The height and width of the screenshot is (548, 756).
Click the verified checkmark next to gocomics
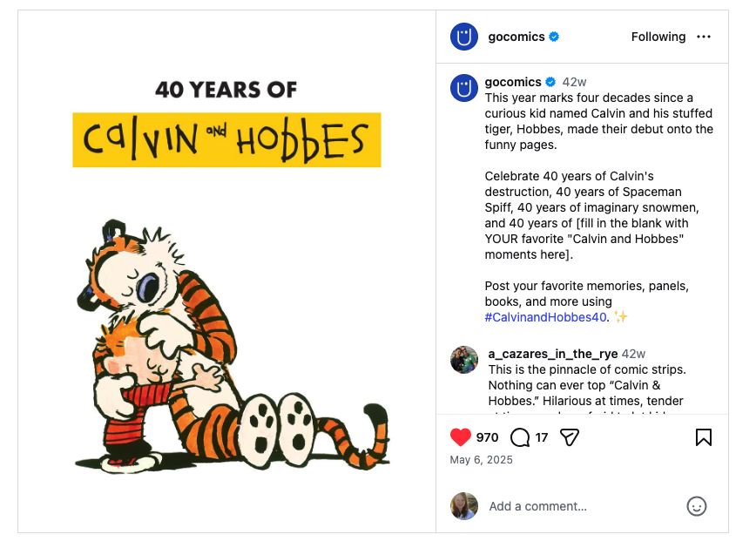coord(555,37)
